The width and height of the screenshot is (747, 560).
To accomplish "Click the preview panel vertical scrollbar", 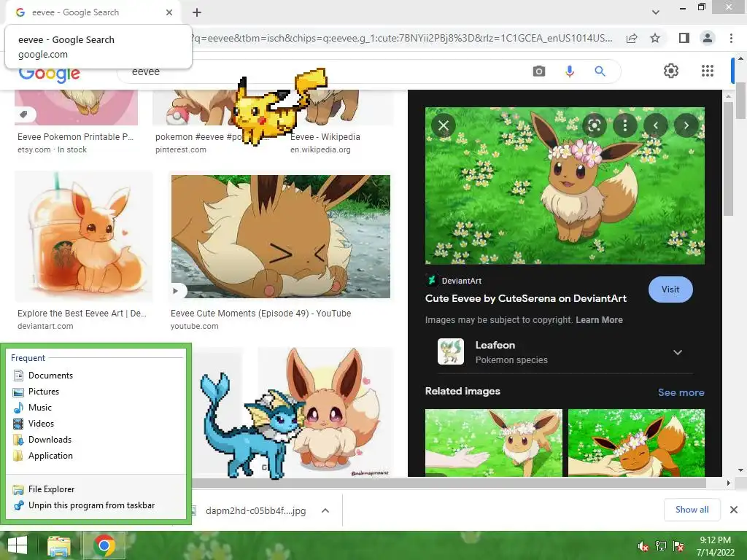I will coord(728,158).
